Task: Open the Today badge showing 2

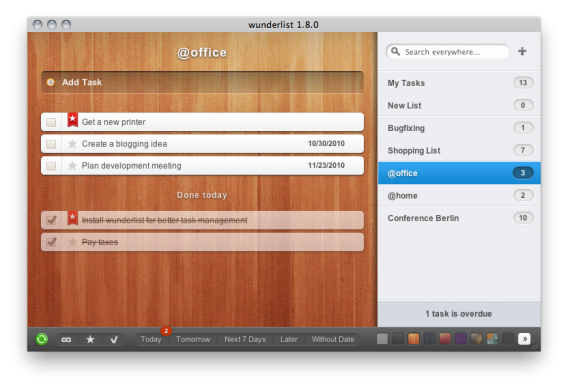Action: [x=166, y=331]
